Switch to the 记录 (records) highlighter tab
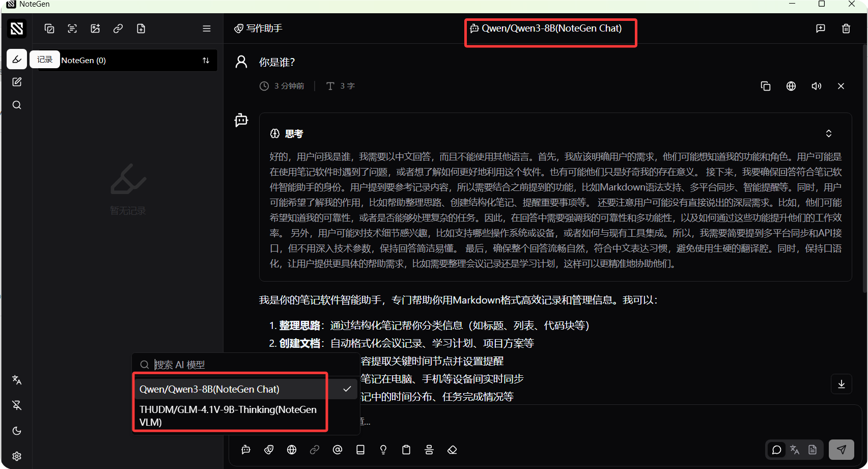Screen dimensions: 868x469 pyautogui.click(x=17, y=59)
